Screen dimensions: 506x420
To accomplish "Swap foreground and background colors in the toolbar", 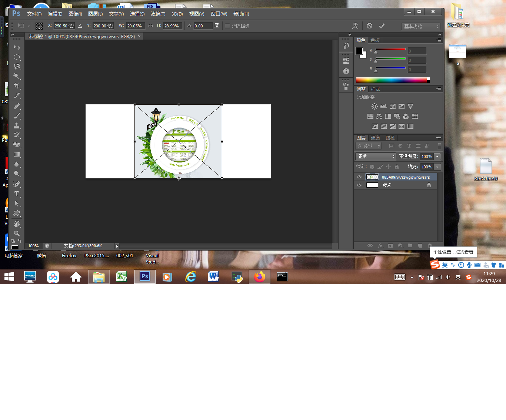I will pyautogui.click(x=20, y=241).
